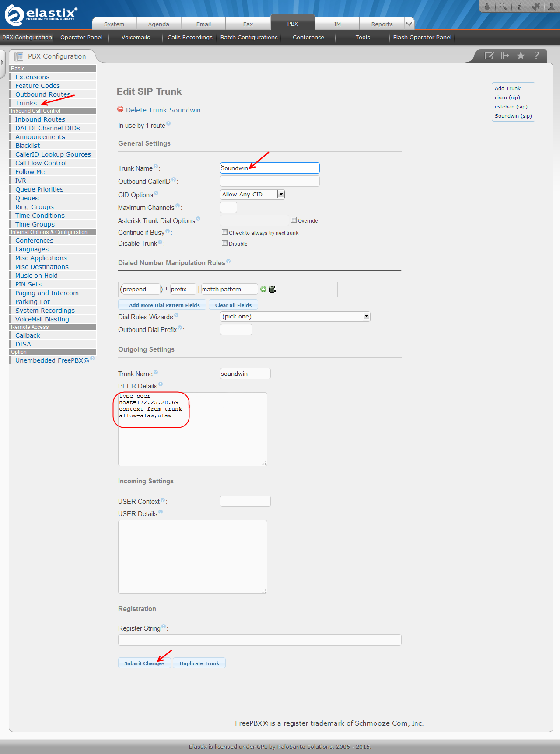Open Batch Configurations submenu

pyautogui.click(x=249, y=38)
